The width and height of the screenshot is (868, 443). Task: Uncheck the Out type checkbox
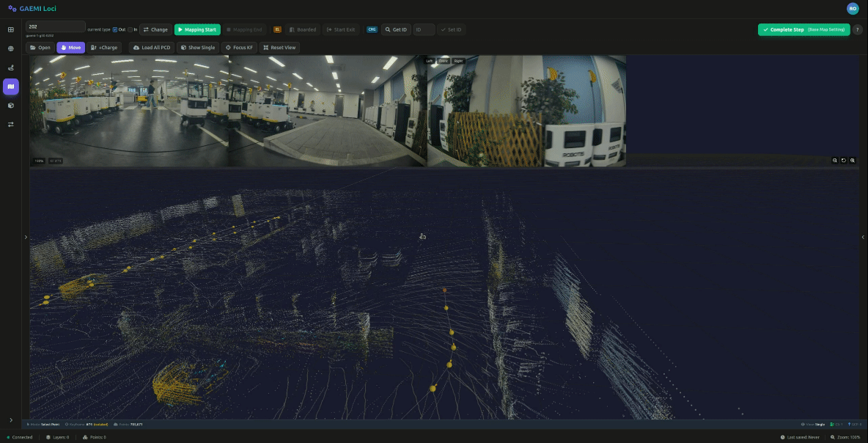115,30
